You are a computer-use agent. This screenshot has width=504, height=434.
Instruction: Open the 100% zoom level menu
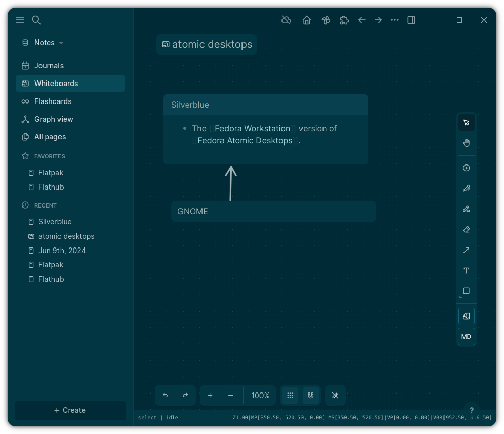pyautogui.click(x=260, y=396)
